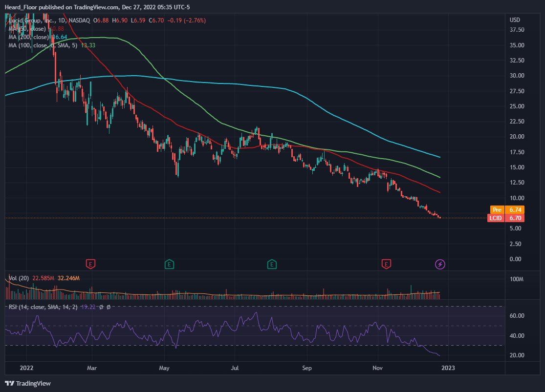Select the MA (100, close, 0, SMA, 5) legend
This screenshot has width=545, height=392.
(x=43, y=45)
